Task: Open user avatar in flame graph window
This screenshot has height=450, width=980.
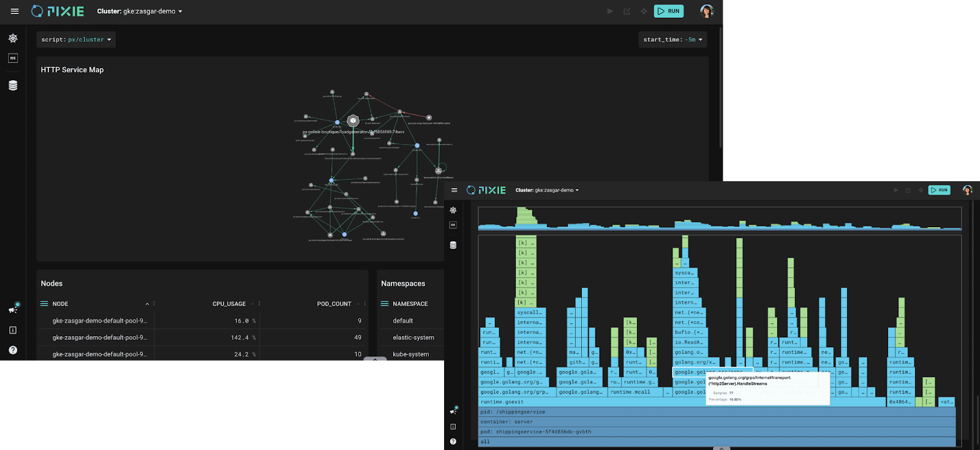Action: (968, 190)
